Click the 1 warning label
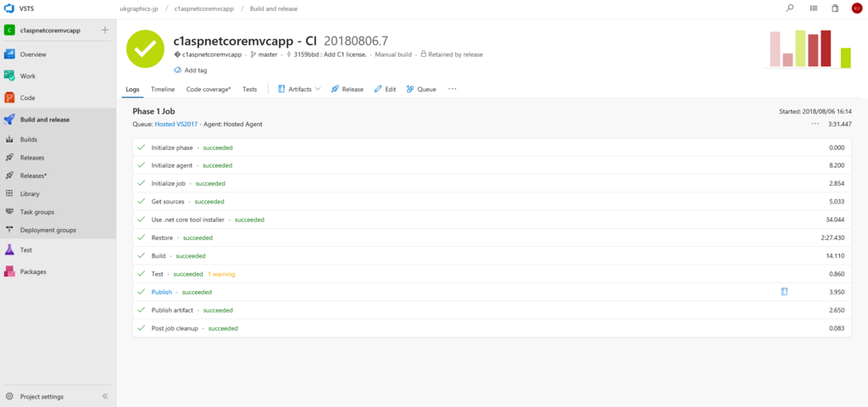 click(221, 274)
